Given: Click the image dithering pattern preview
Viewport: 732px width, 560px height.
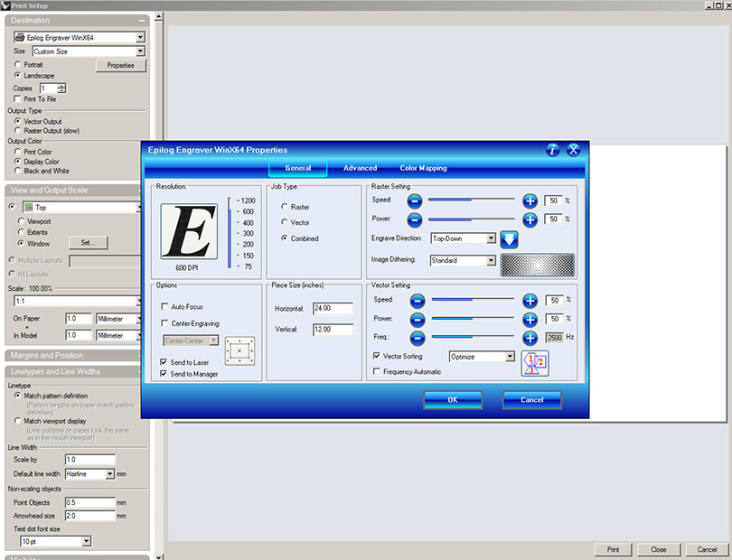Looking at the screenshot, I should click(x=538, y=265).
